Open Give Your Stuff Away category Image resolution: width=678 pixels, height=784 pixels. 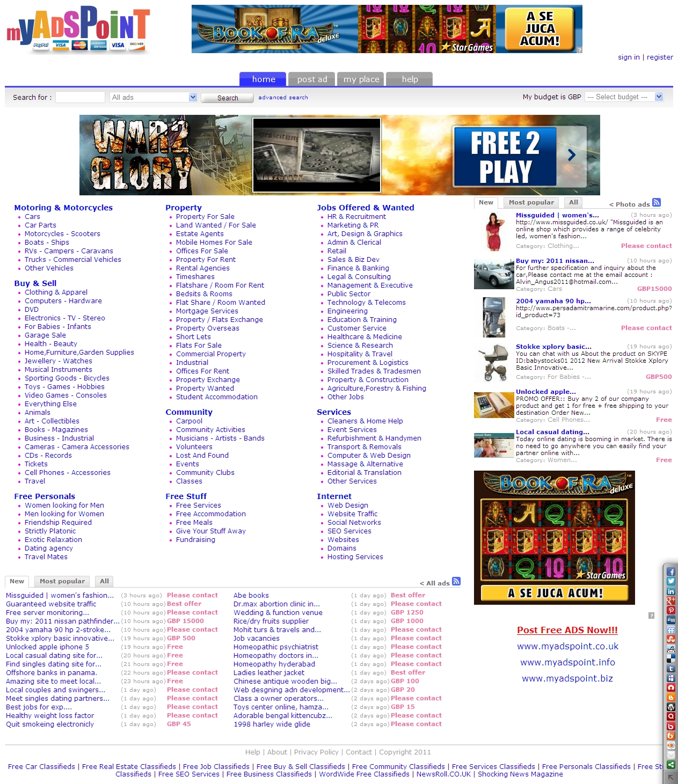pos(211,531)
